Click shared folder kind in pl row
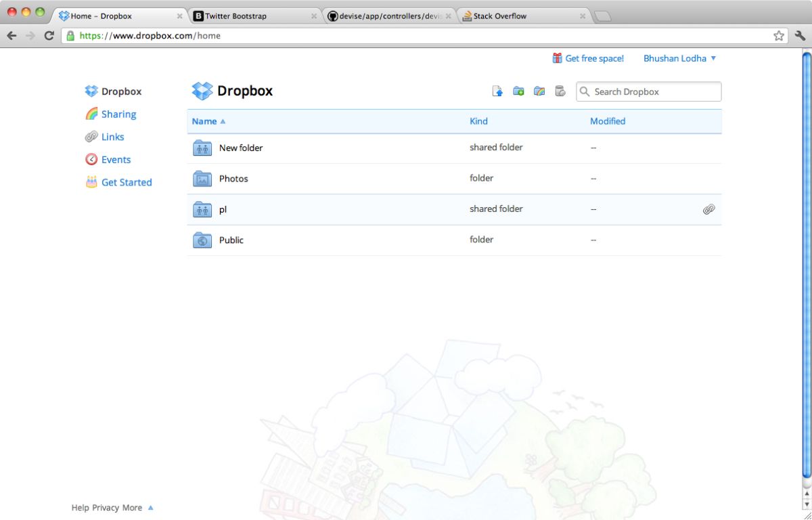This screenshot has height=520, width=812. (496, 209)
